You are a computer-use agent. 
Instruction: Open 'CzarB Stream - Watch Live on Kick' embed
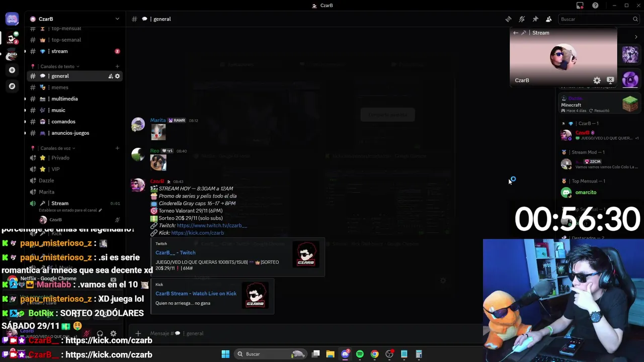(196, 294)
